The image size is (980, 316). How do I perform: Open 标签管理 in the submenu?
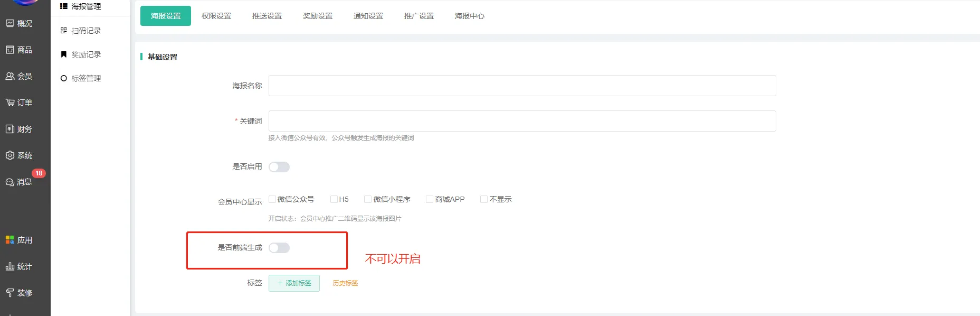(x=86, y=78)
